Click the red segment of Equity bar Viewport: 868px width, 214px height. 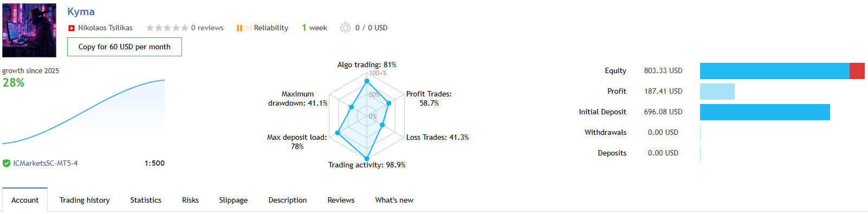coord(857,71)
